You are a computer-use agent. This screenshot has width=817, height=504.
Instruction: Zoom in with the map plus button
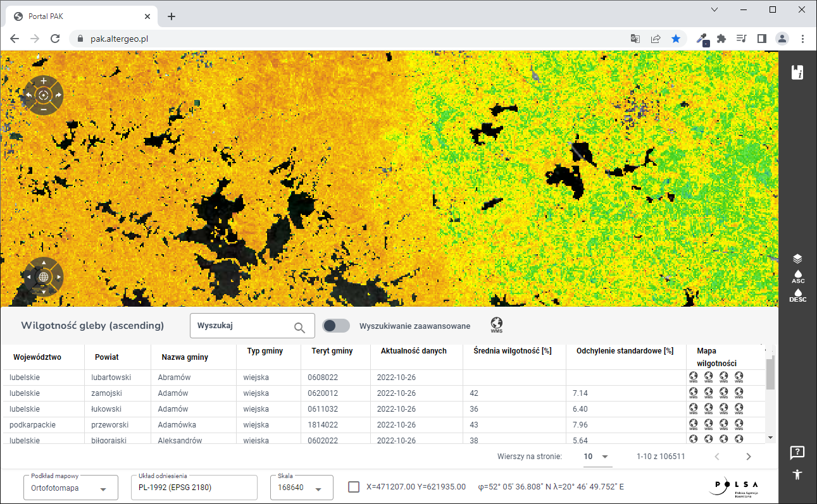[43, 82]
